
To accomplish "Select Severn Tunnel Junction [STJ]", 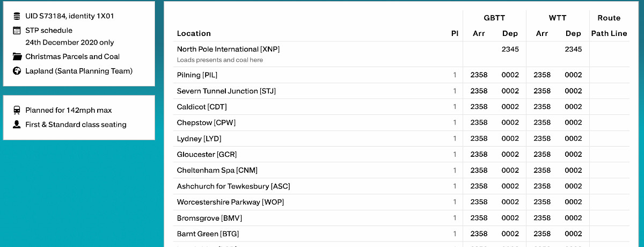I will point(226,91).
